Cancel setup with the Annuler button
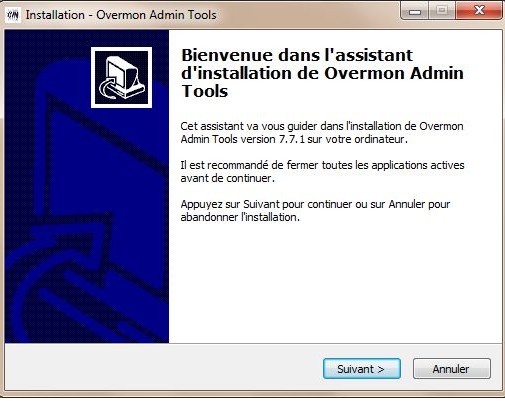The width and height of the screenshot is (505, 401). point(452,369)
